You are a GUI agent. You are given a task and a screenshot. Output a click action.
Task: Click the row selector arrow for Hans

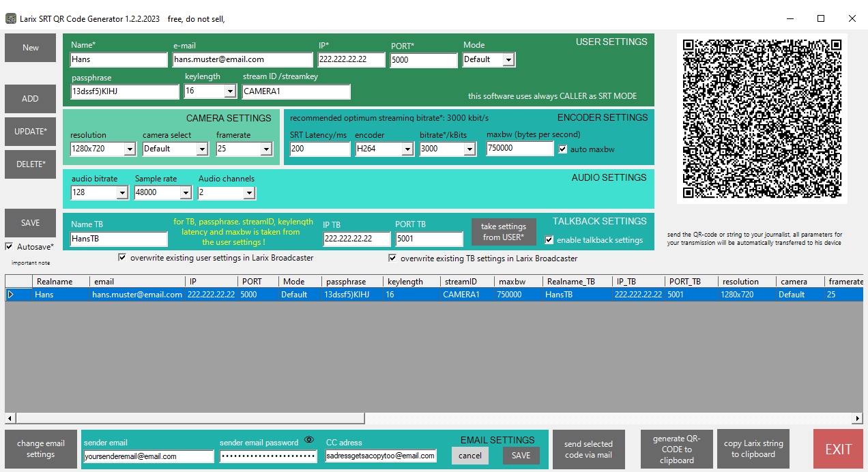10,295
